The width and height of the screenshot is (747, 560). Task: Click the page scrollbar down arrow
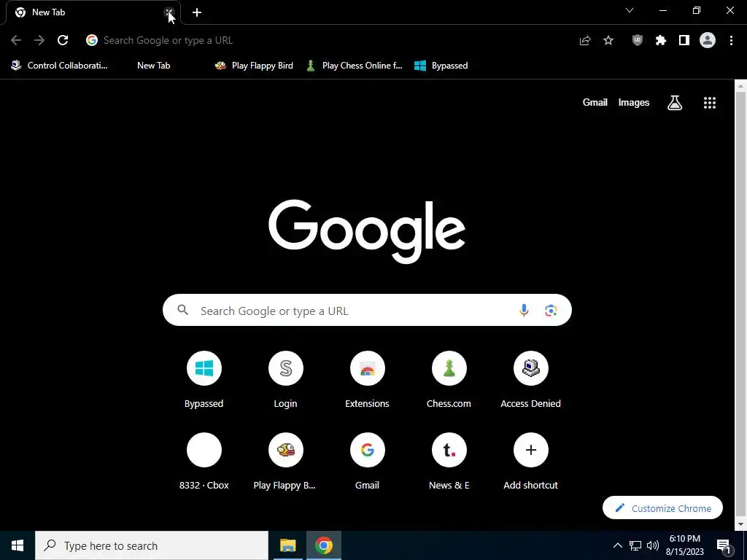[740, 524]
